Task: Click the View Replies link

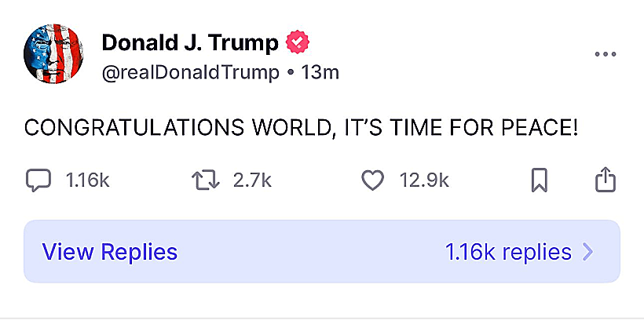Action: tap(110, 252)
